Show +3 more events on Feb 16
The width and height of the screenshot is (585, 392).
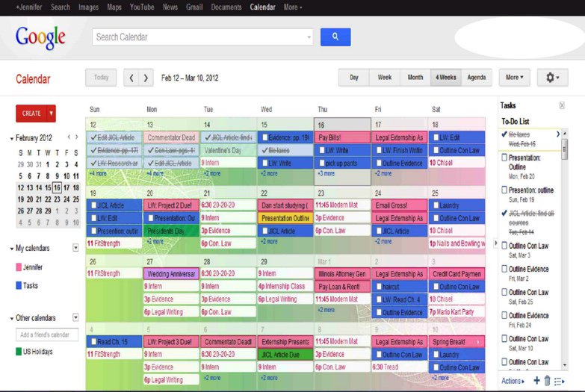point(326,173)
